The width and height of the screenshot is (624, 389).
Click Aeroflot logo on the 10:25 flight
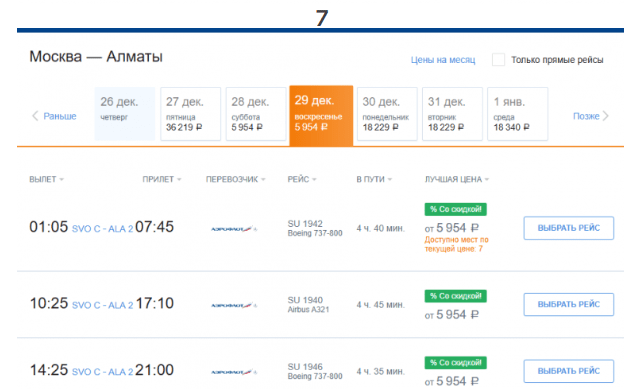click(x=234, y=305)
